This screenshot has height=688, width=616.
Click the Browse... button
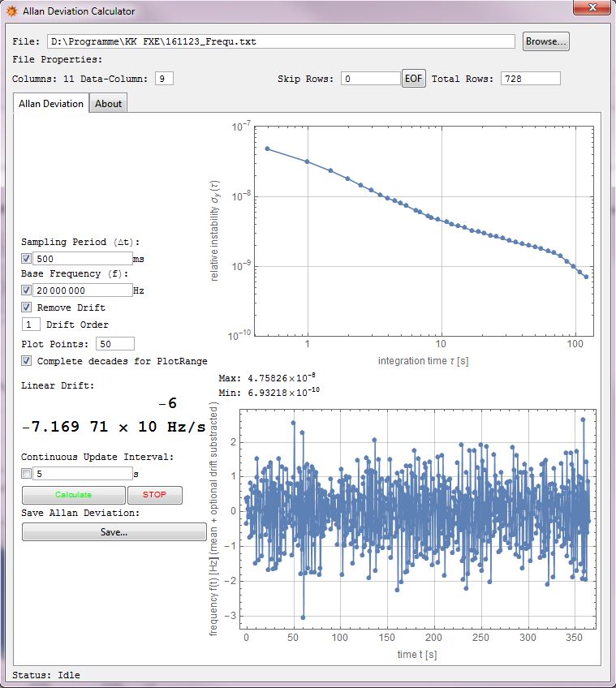[x=545, y=41]
